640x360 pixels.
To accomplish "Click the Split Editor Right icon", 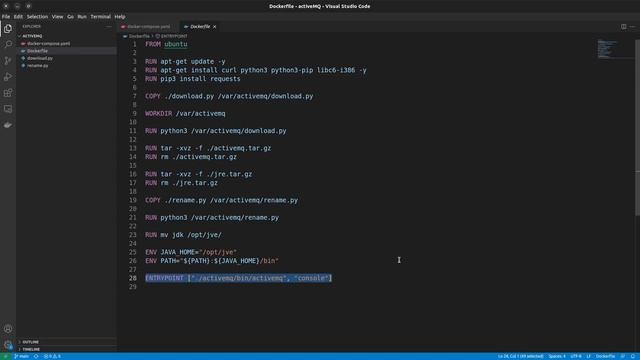I will [624, 27].
